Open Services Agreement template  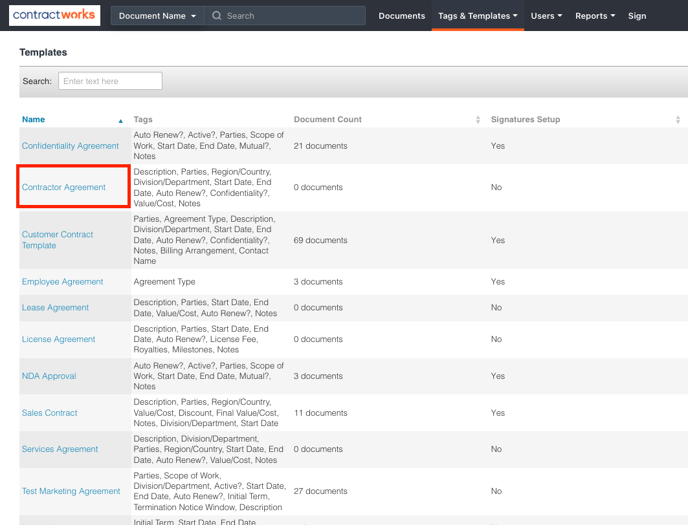pos(60,449)
